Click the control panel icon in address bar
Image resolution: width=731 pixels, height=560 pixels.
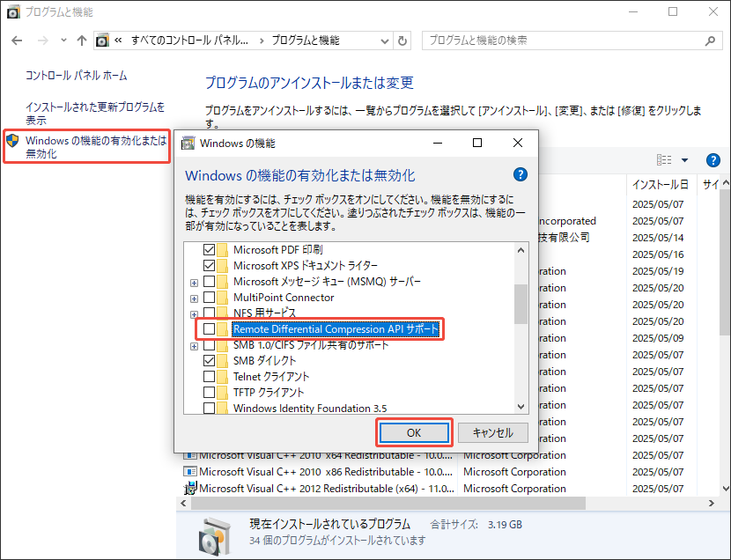pos(102,41)
